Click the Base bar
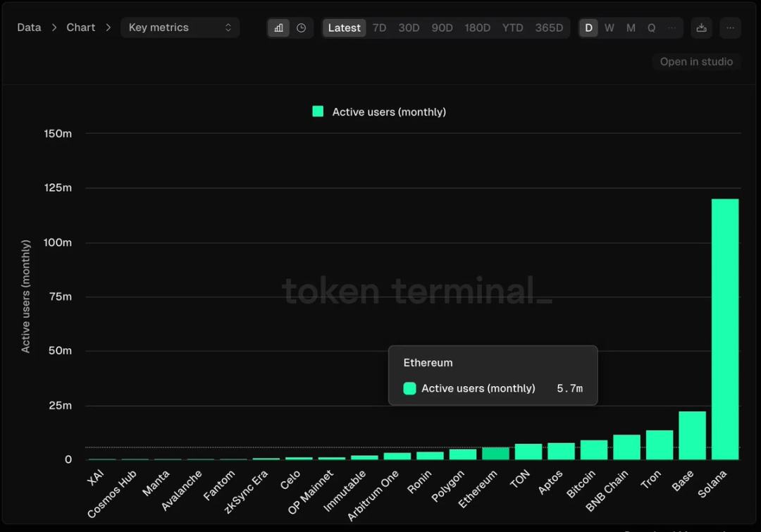 click(x=693, y=435)
